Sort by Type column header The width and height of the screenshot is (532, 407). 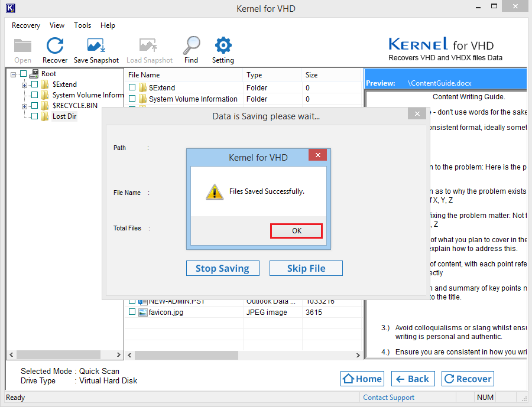pyautogui.click(x=272, y=75)
